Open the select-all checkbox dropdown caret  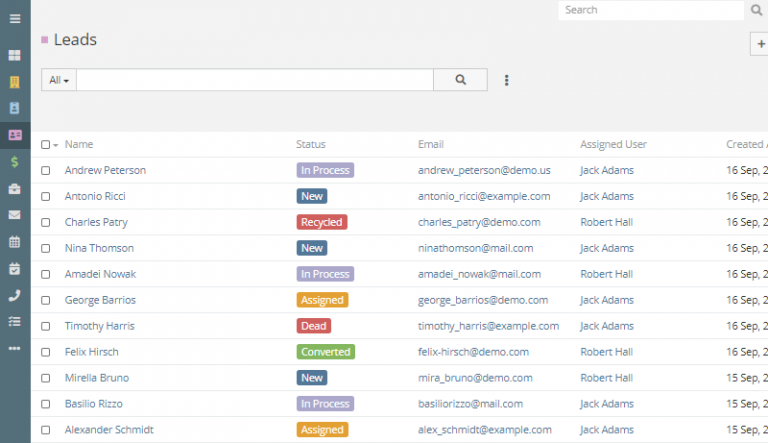tap(56, 145)
